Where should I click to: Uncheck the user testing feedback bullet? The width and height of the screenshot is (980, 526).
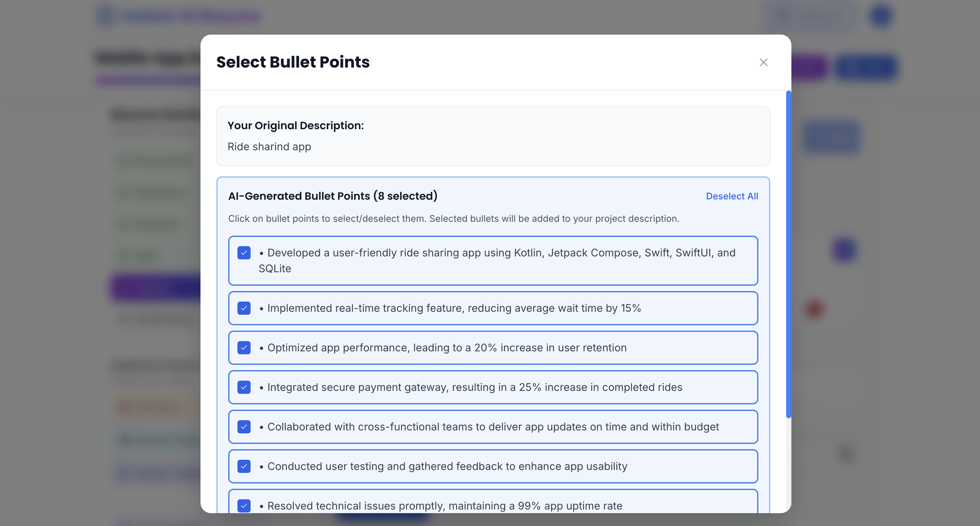(x=244, y=466)
